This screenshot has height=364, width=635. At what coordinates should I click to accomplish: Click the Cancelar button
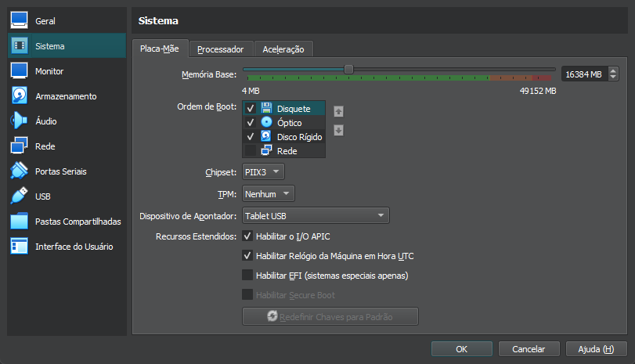(529, 348)
